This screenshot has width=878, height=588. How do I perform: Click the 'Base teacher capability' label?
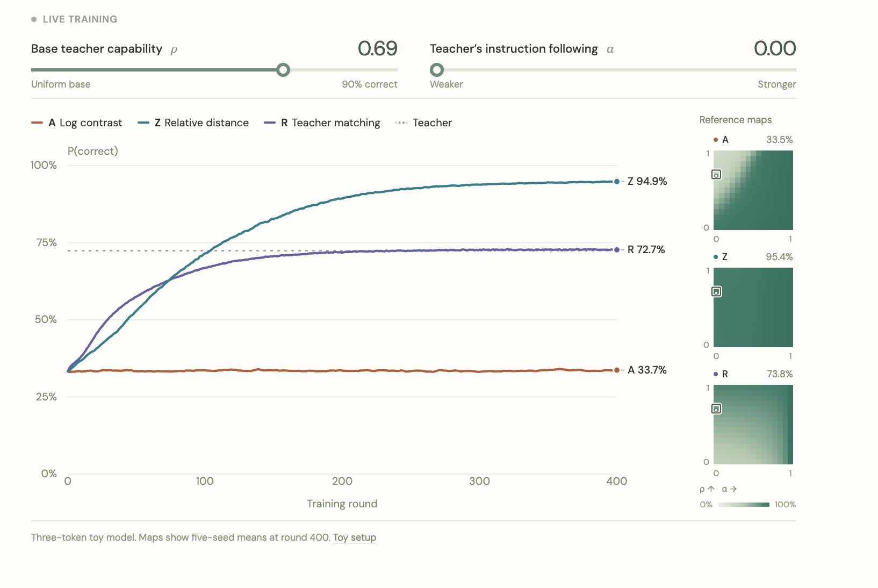(x=97, y=49)
